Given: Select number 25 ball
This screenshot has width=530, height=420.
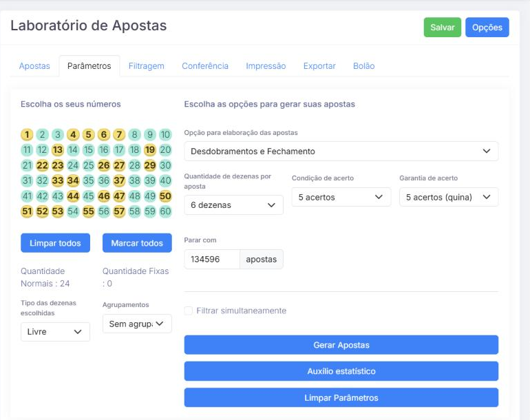Looking at the screenshot, I should pyautogui.click(x=89, y=165).
